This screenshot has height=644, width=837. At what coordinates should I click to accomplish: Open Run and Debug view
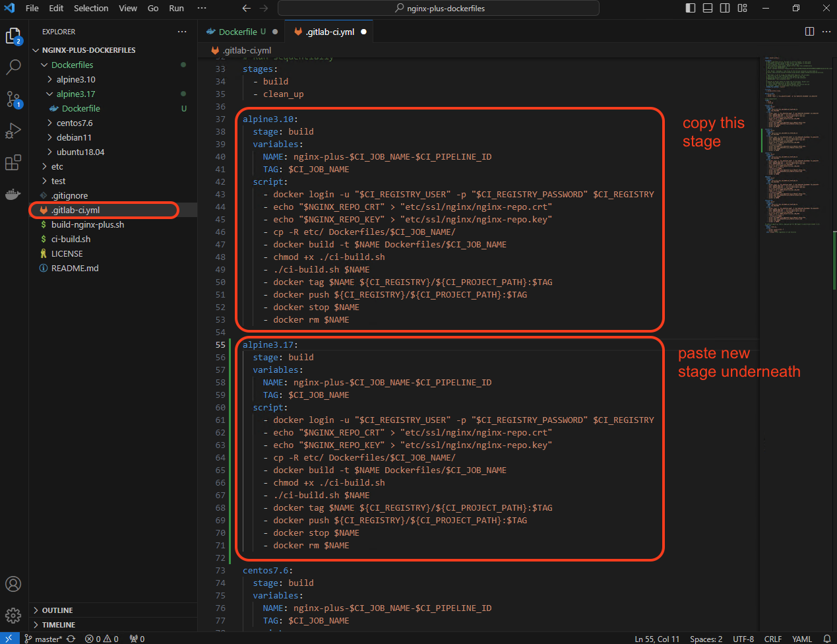tap(13, 131)
